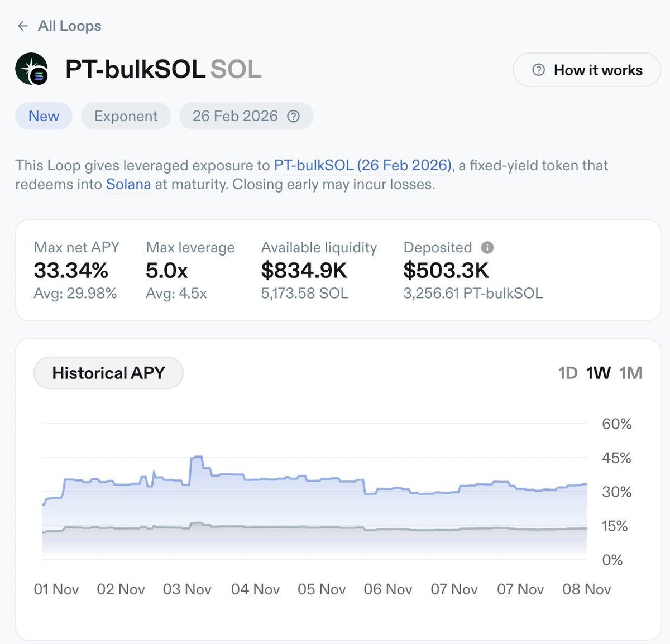This screenshot has width=670, height=644.
Task: Click the Deposited label
Action: click(438, 247)
